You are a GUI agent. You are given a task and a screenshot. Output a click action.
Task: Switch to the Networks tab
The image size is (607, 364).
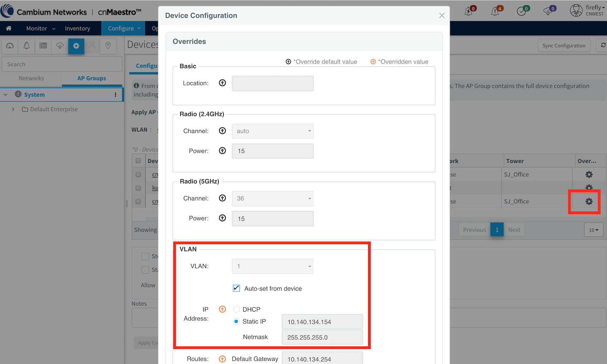(32, 78)
